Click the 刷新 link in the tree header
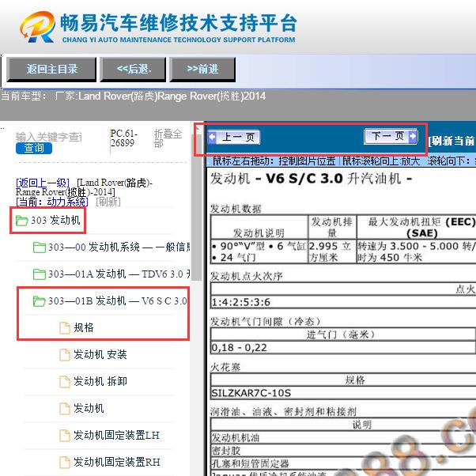This screenshot has height=476, width=476. tap(108, 202)
